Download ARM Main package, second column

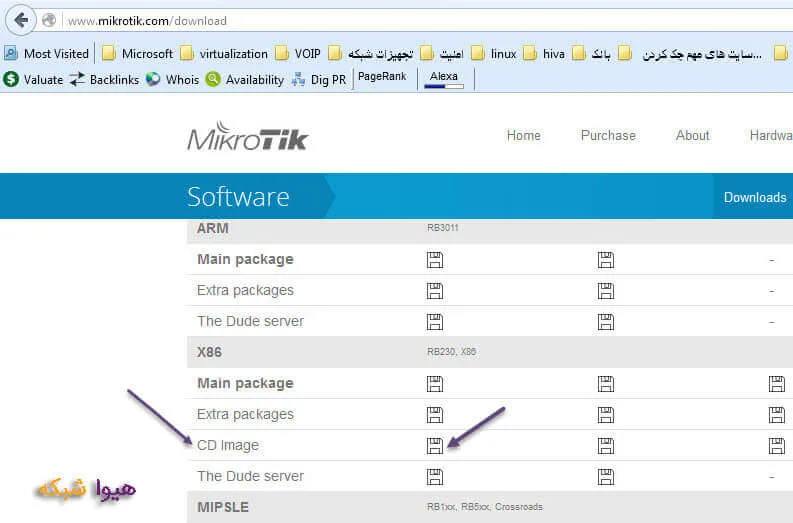point(606,260)
